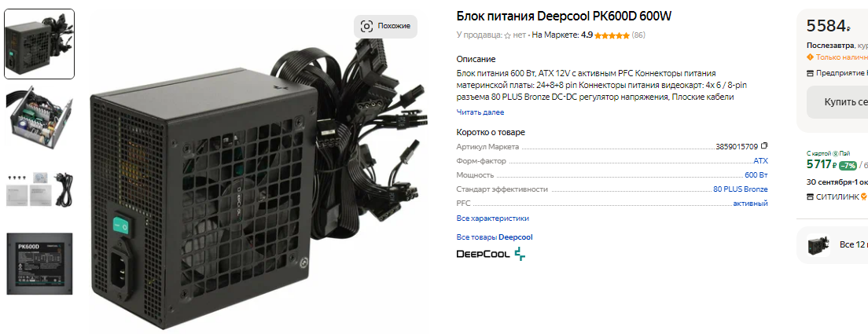The height and width of the screenshot is (334, 868).
Task: Click the five-star Market rating
Action: click(612, 35)
